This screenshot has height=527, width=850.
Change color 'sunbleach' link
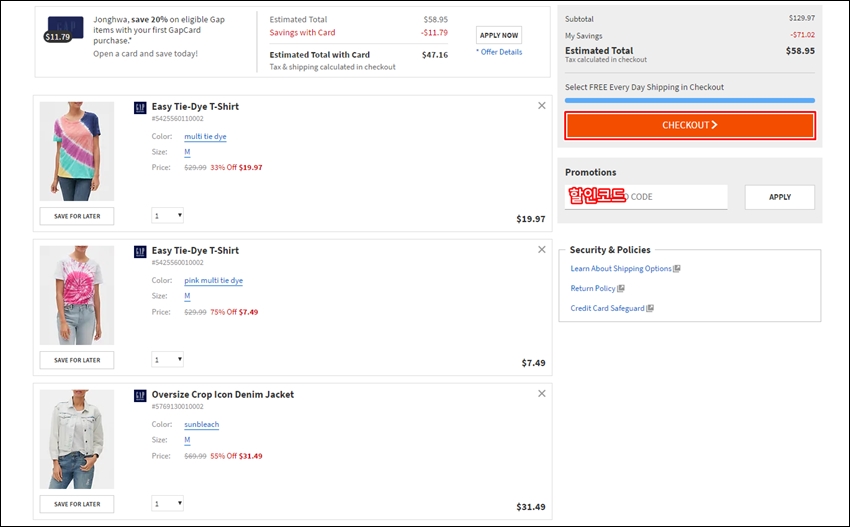coord(202,425)
